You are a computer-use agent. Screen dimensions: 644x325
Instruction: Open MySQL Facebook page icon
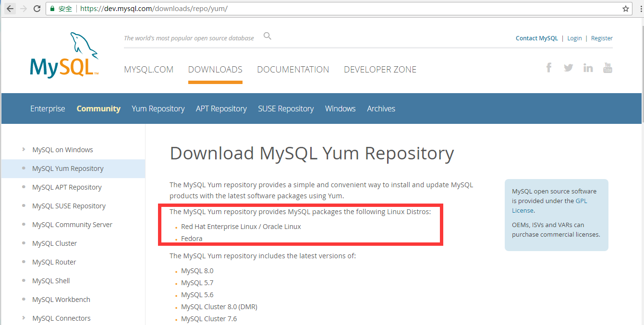click(x=549, y=68)
